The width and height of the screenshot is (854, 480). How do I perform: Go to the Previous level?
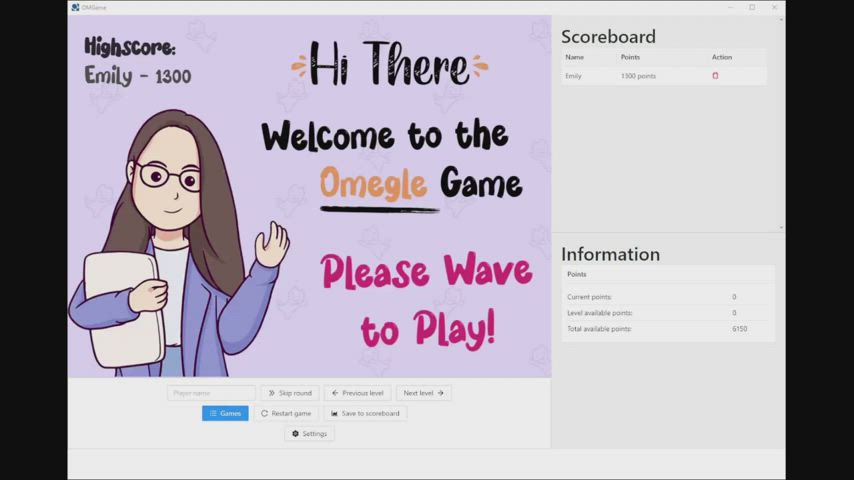coord(357,393)
